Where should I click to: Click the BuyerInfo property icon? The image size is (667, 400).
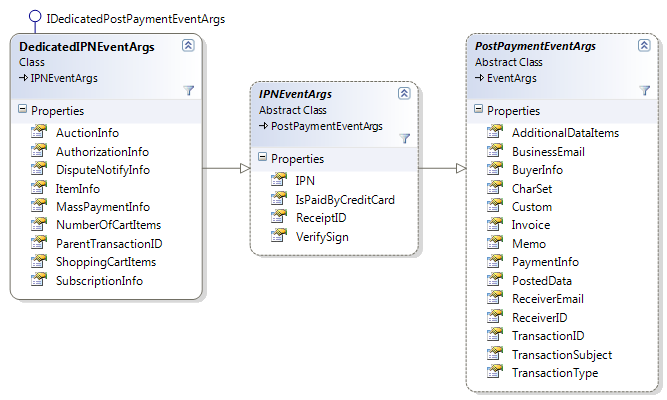495,169
